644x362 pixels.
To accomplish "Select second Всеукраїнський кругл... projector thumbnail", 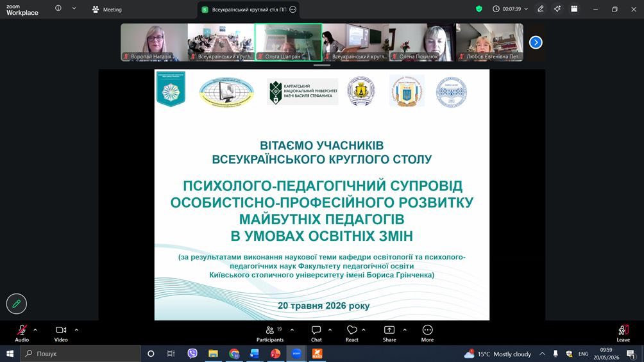I will tap(355, 42).
